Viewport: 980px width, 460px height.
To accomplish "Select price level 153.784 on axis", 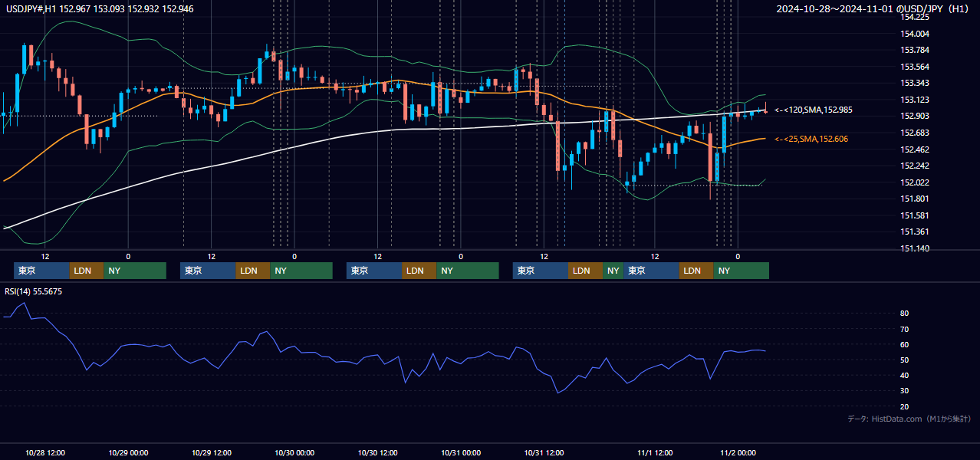I will coord(915,51).
